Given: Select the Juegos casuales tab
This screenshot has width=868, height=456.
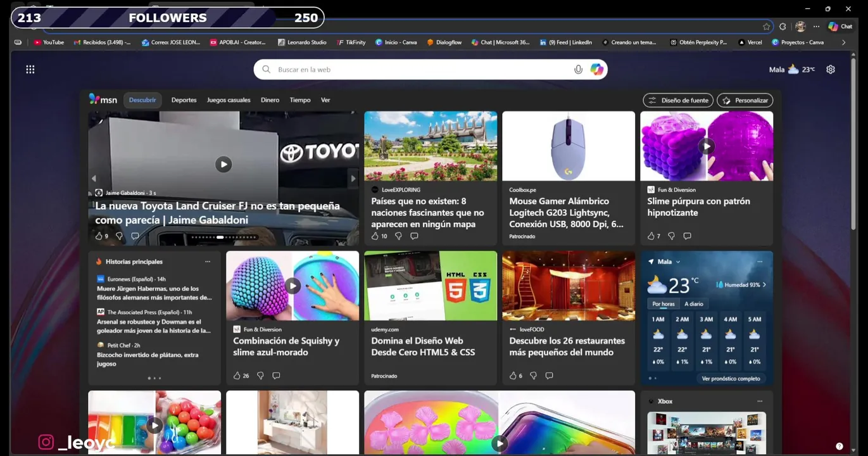Looking at the screenshot, I should pyautogui.click(x=229, y=100).
